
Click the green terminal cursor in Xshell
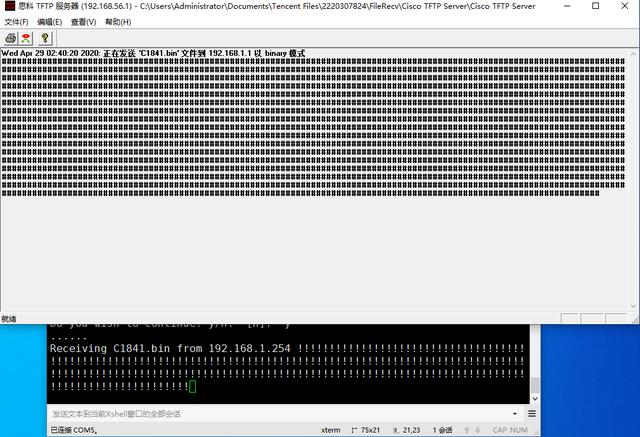pyautogui.click(x=193, y=386)
